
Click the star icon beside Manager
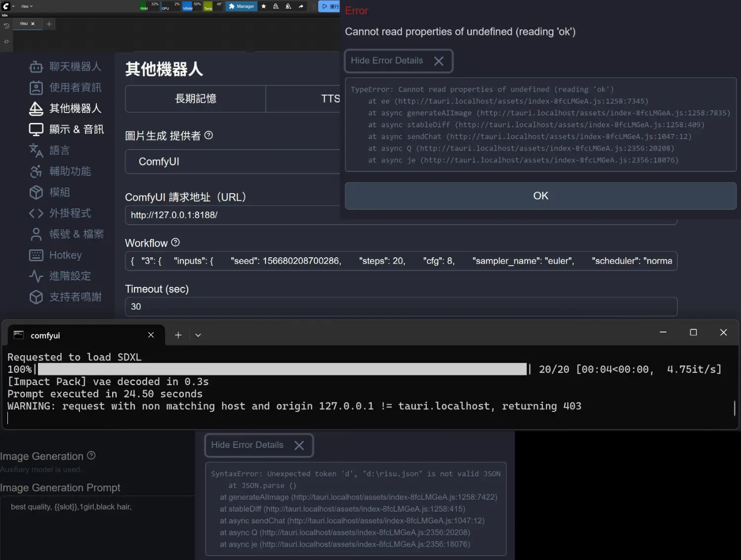[264, 6]
